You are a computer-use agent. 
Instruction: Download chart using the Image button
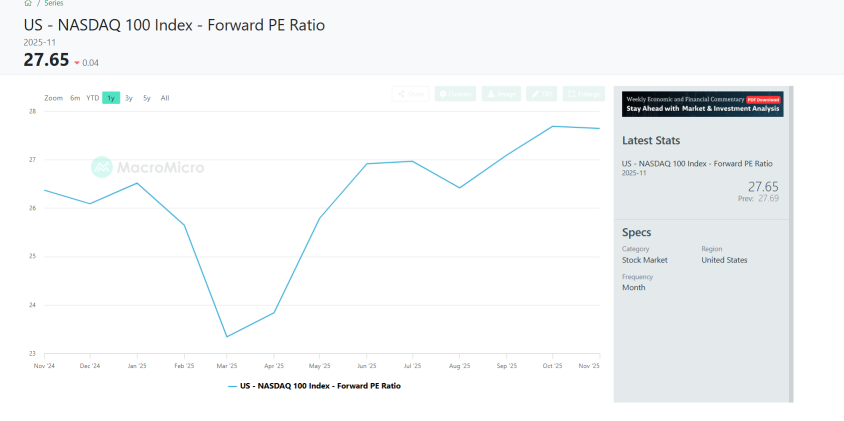(x=502, y=94)
